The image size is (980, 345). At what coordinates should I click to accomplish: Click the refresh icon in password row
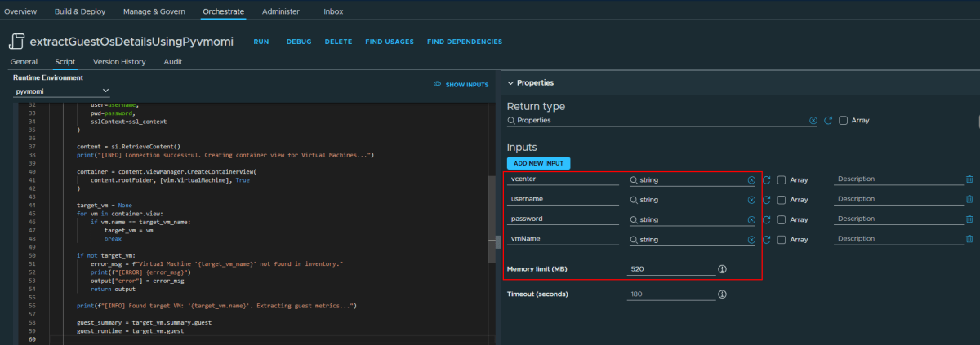766,219
